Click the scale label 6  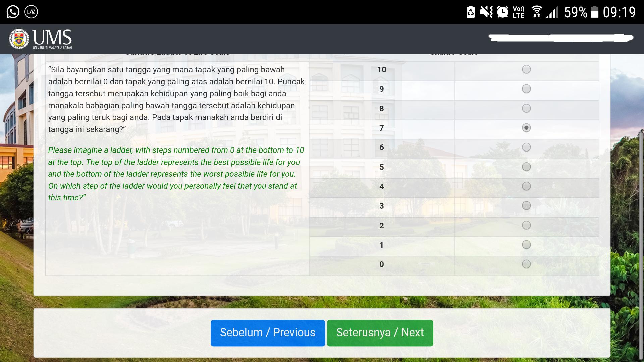click(x=382, y=147)
